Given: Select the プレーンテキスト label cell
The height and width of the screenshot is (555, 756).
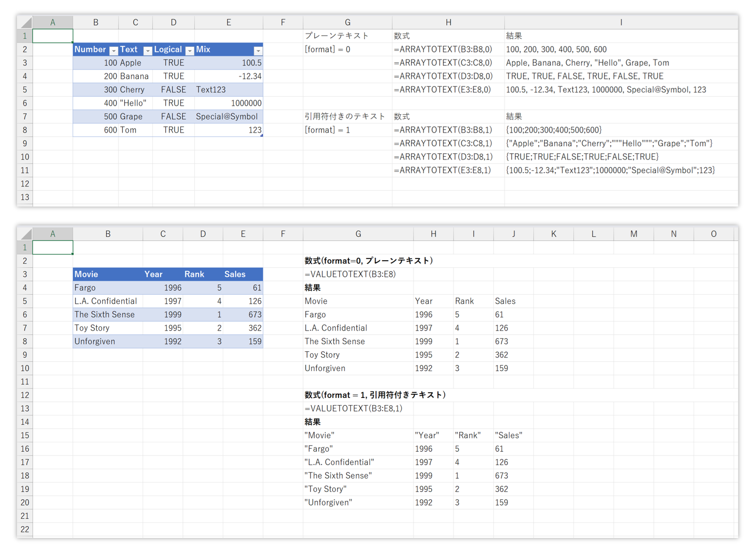Looking at the screenshot, I should pyautogui.click(x=347, y=36).
